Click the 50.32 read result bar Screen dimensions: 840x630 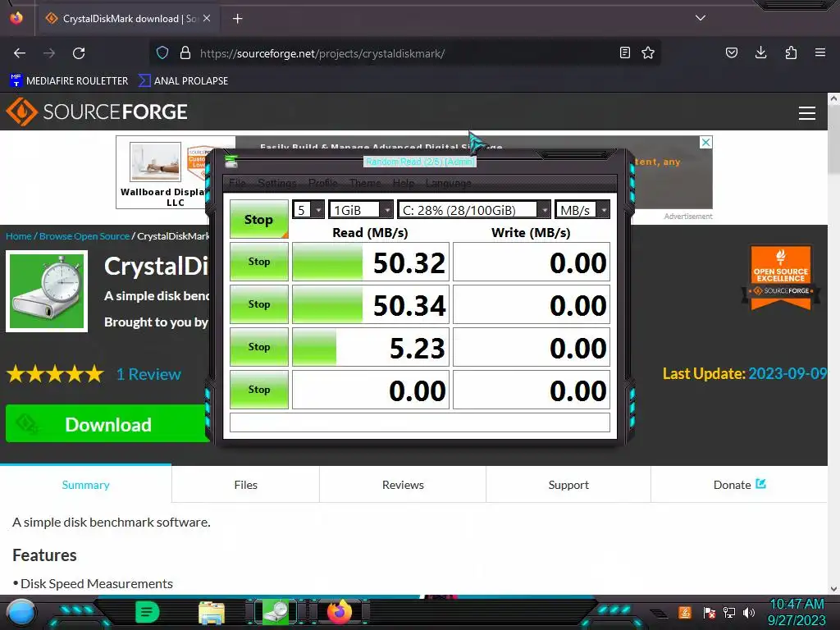371,262
